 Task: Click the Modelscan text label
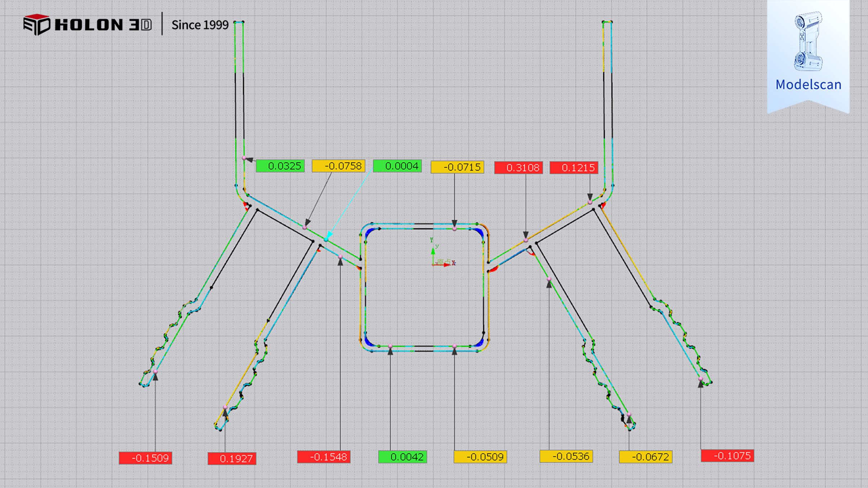pos(808,85)
